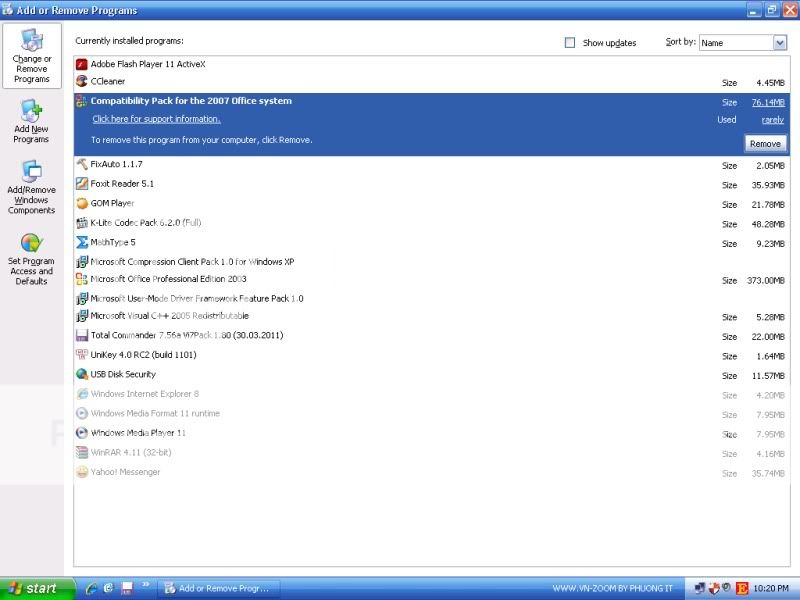Open Add New Programs panel
Screen dimensions: 800x600
32,121
